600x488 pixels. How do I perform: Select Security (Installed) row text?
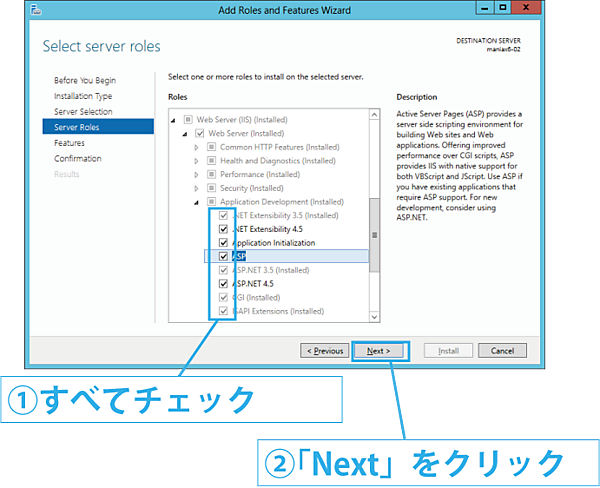point(252,188)
